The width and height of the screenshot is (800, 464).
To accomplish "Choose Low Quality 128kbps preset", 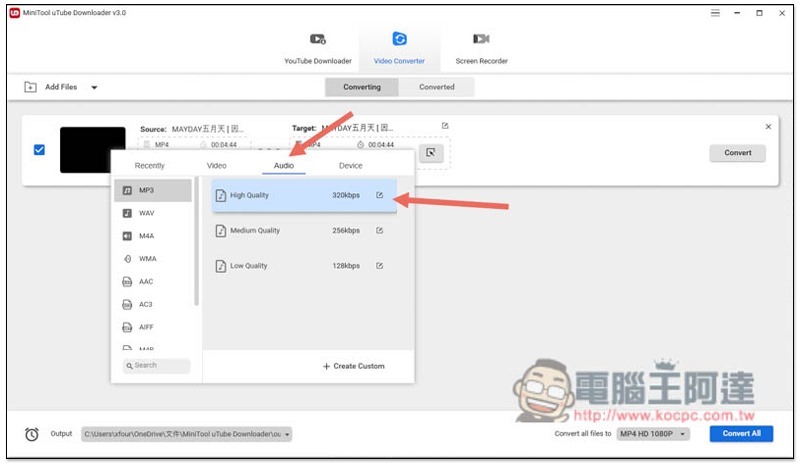I will 304,265.
